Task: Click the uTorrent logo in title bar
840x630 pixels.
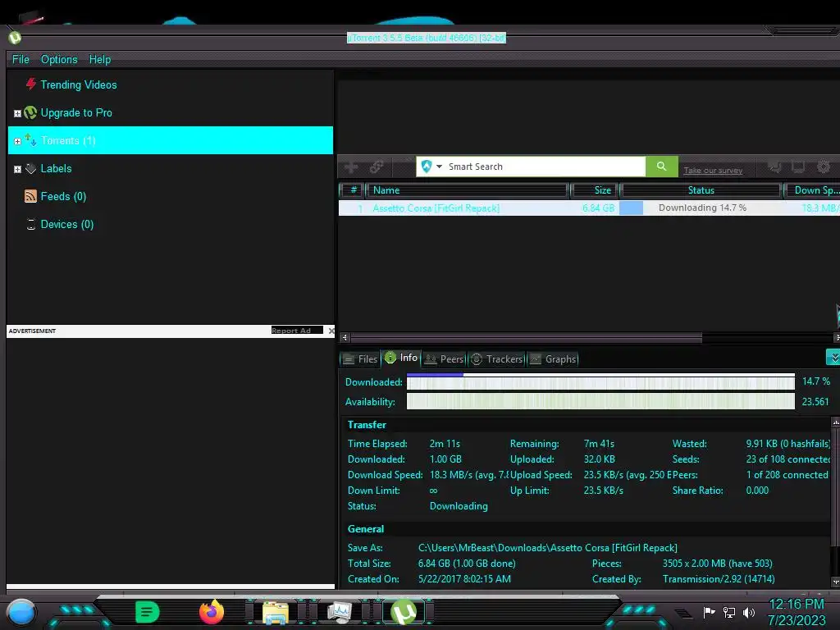Action: [x=15, y=38]
